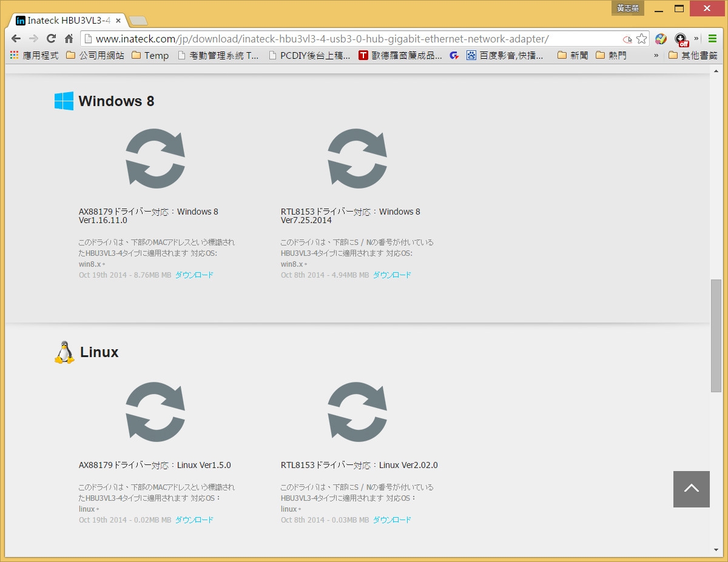Image resolution: width=728 pixels, height=562 pixels.
Task: Click the Linux penguin icon
Action: pyautogui.click(x=64, y=352)
